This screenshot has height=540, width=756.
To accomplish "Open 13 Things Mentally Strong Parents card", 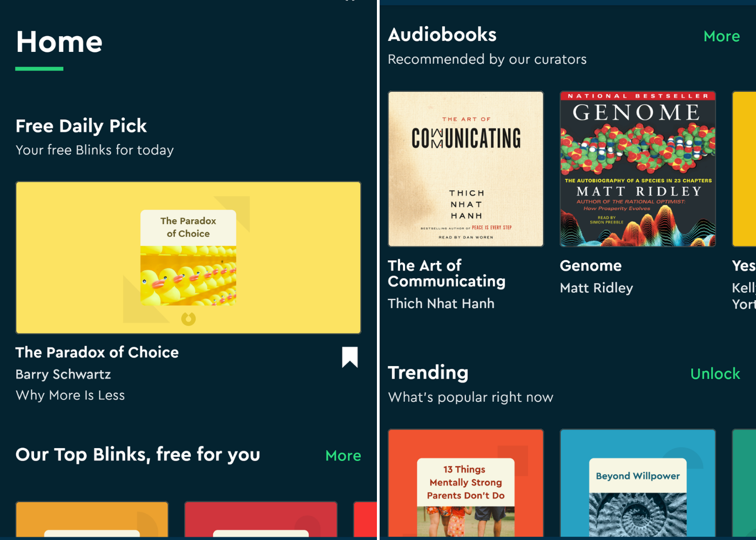I will pyautogui.click(x=465, y=483).
